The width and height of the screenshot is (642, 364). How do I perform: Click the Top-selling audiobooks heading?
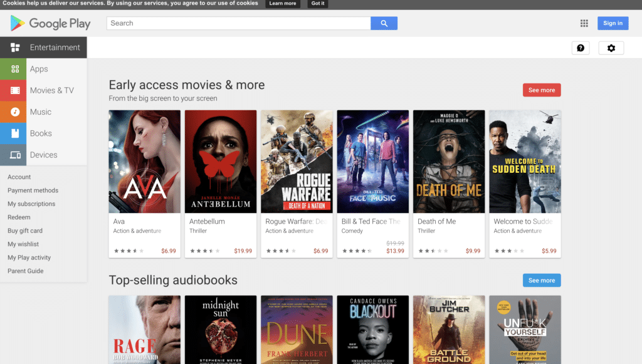tap(173, 280)
